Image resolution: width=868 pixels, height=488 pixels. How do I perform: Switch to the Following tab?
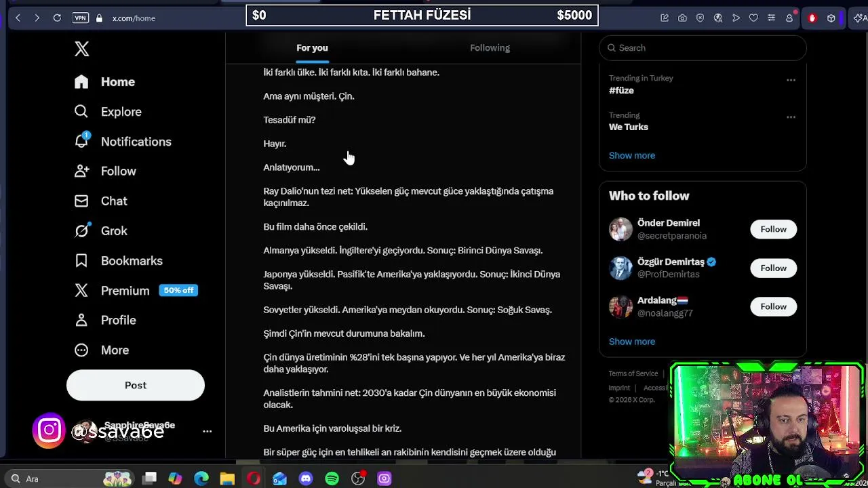tap(490, 47)
